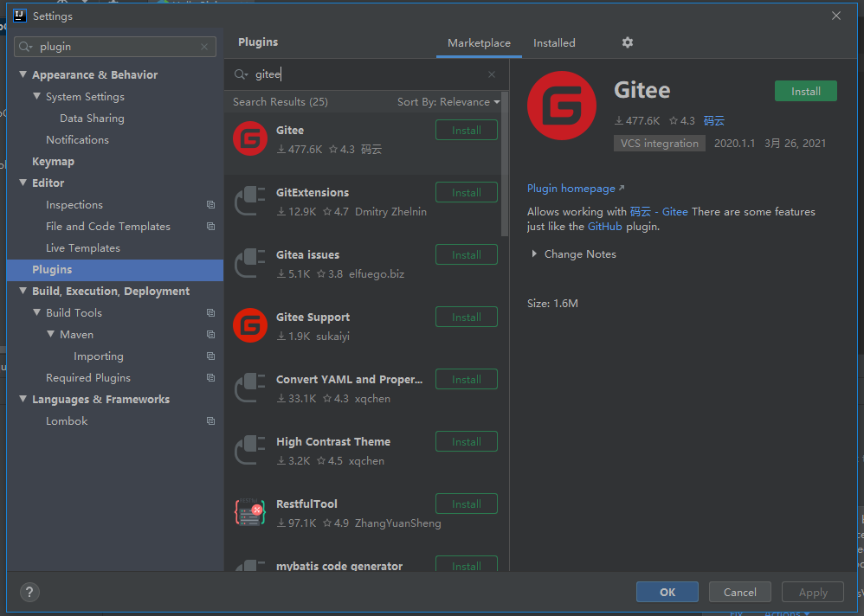Click the Gitea issues plug icon
Image resolution: width=864 pixels, height=616 pixels.
250,263
